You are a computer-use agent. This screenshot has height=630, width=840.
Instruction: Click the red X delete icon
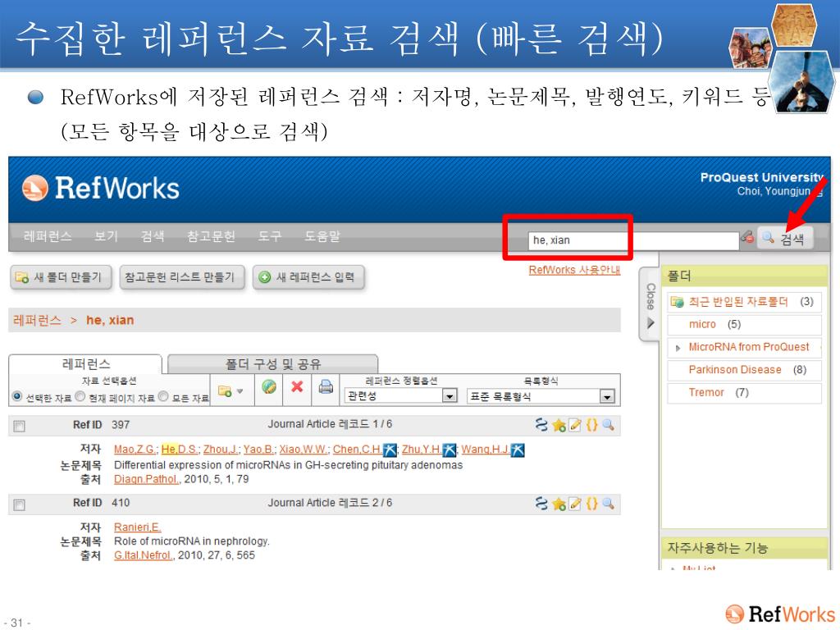tap(297, 386)
